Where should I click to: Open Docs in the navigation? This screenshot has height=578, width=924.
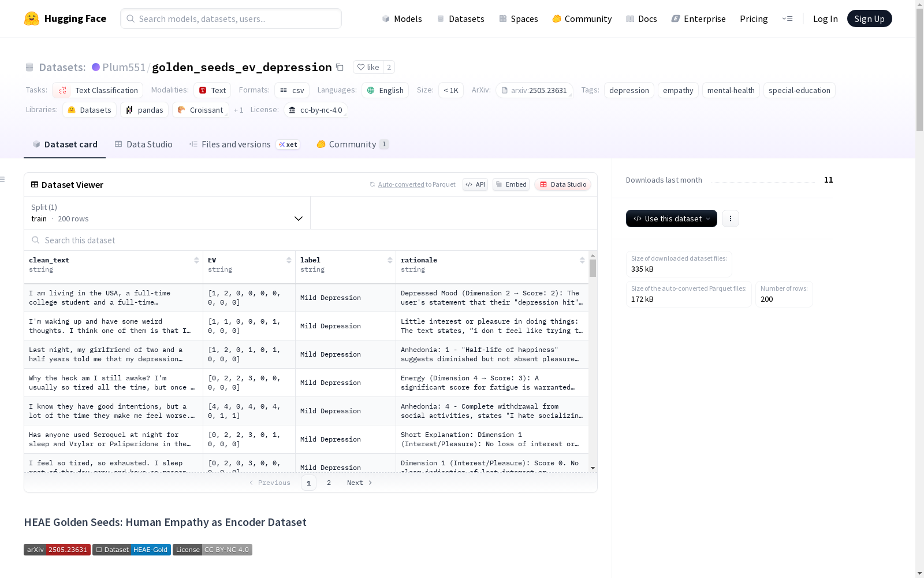click(x=642, y=18)
